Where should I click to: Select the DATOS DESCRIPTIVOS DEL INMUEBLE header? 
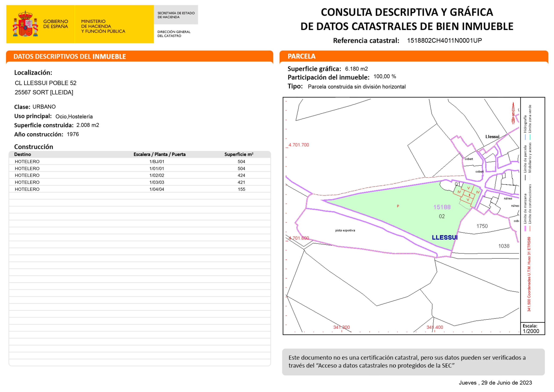point(69,56)
